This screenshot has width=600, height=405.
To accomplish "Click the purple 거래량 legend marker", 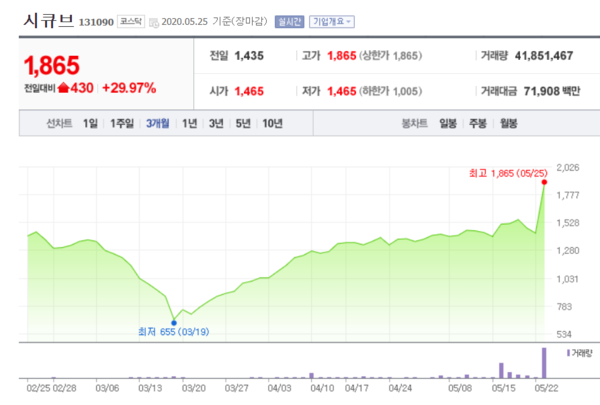I will tap(568, 353).
